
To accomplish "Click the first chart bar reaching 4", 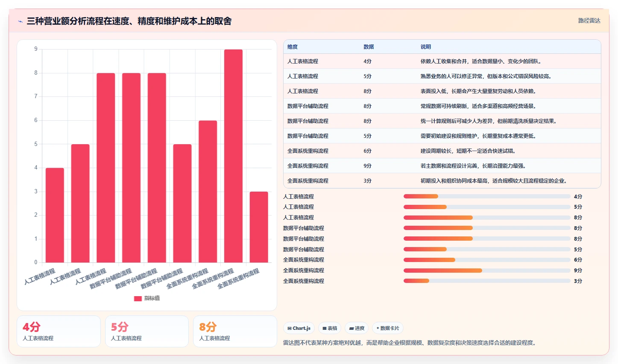I will click(55, 215).
